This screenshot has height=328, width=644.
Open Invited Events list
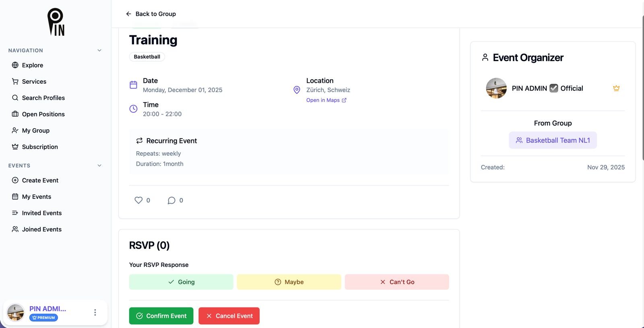point(42,213)
